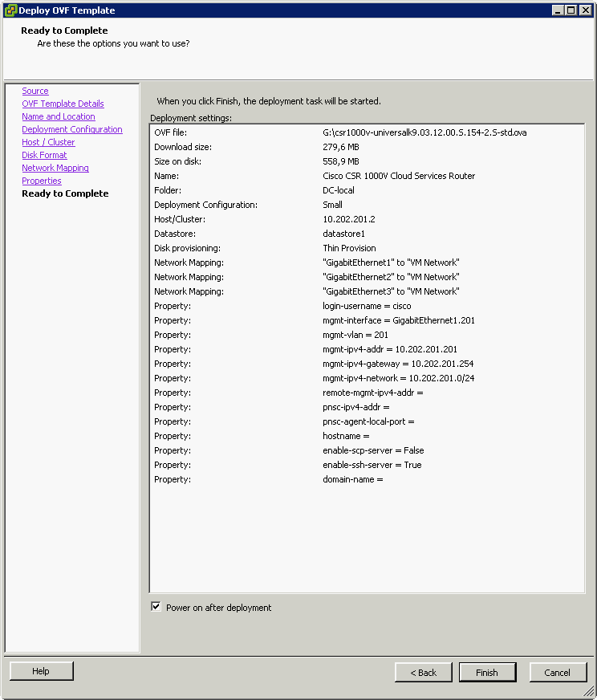This screenshot has height=700, width=597.
Task: Go to Network Mapping step
Action: (x=55, y=168)
